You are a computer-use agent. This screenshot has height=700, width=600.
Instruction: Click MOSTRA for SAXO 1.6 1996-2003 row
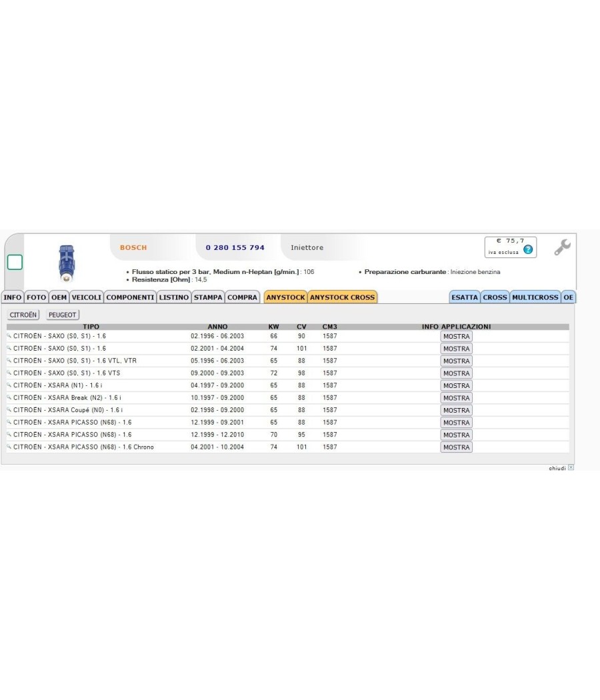click(x=456, y=336)
